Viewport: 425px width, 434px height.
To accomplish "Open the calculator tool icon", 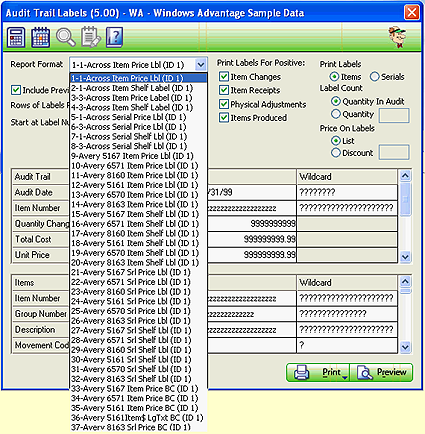I will pyautogui.click(x=16, y=37).
